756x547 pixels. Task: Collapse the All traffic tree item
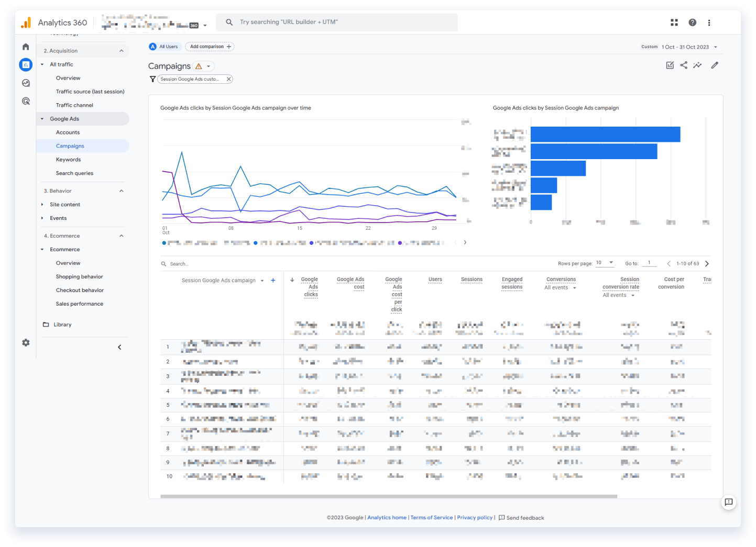[42, 64]
